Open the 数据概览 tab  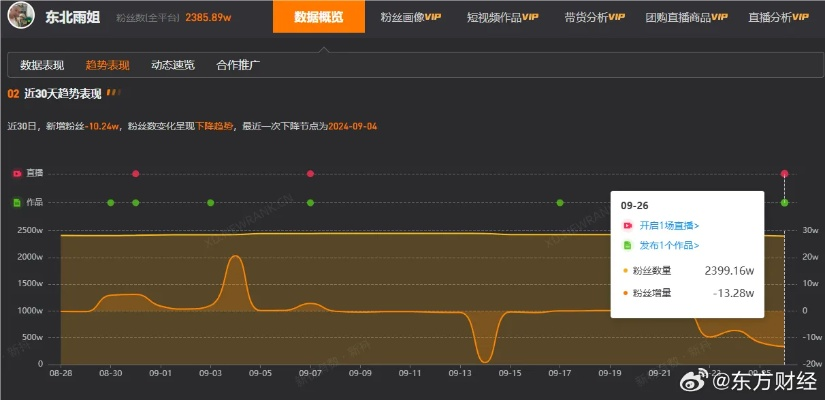(x=318, y=17)
